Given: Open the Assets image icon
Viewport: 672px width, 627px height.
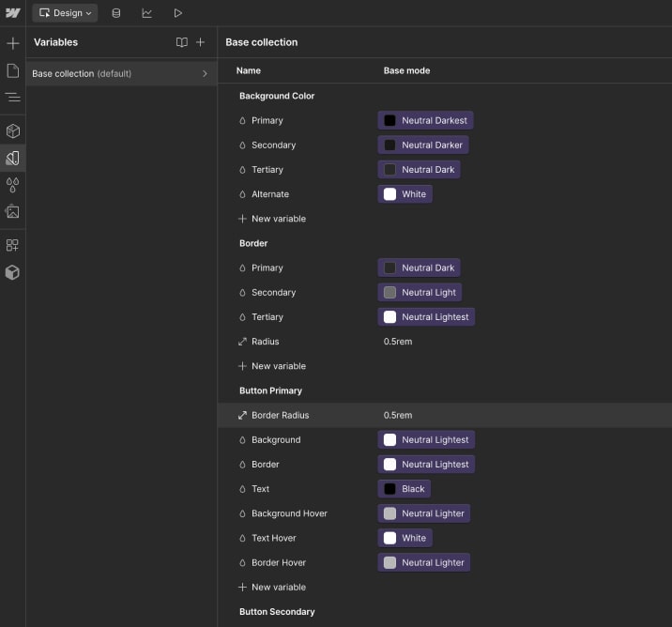Looking at the screenshot, I should click(13, 211).
